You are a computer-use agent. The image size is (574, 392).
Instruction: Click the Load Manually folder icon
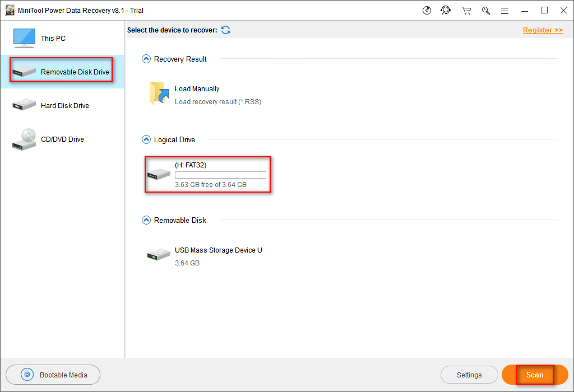click(159, 94)
